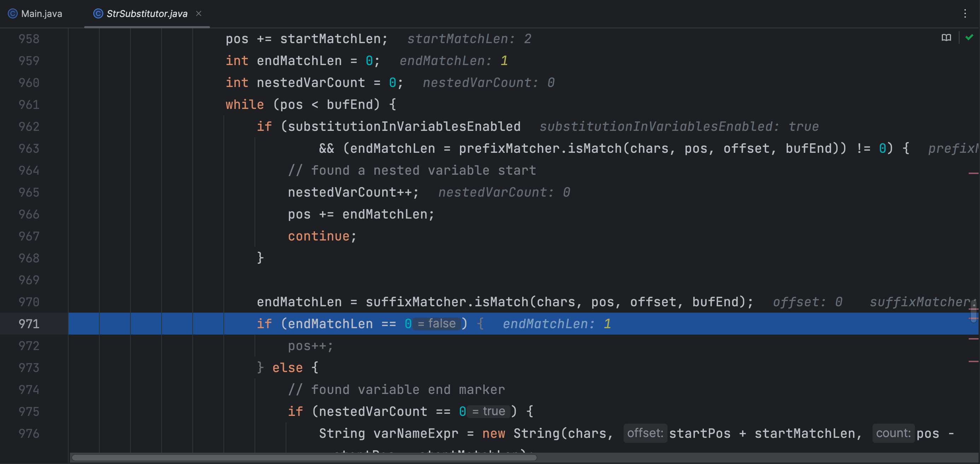Click gutter line number 971
The image size is (980, 464).
[29, 324]
